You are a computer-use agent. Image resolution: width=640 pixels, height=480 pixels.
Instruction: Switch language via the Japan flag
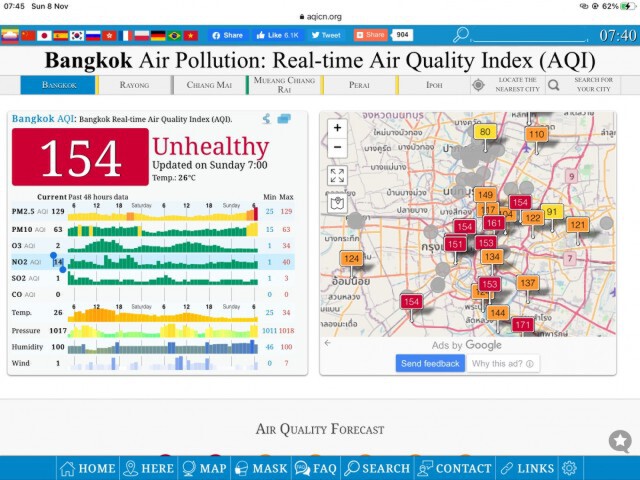coord(44,36)
